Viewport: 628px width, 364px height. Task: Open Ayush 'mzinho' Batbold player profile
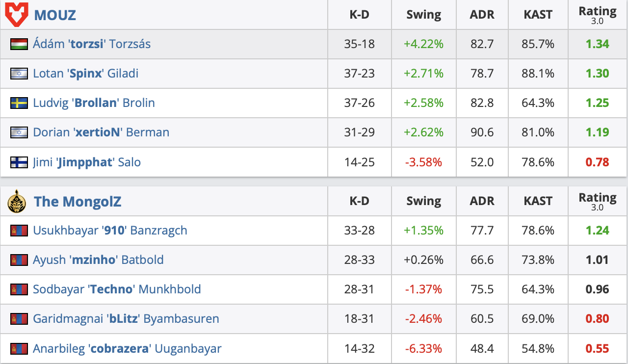point(98,260)
